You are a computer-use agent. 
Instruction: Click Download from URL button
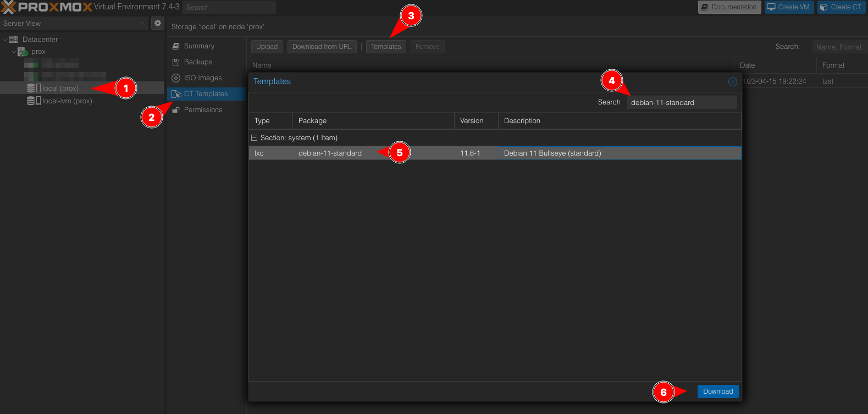322,47
